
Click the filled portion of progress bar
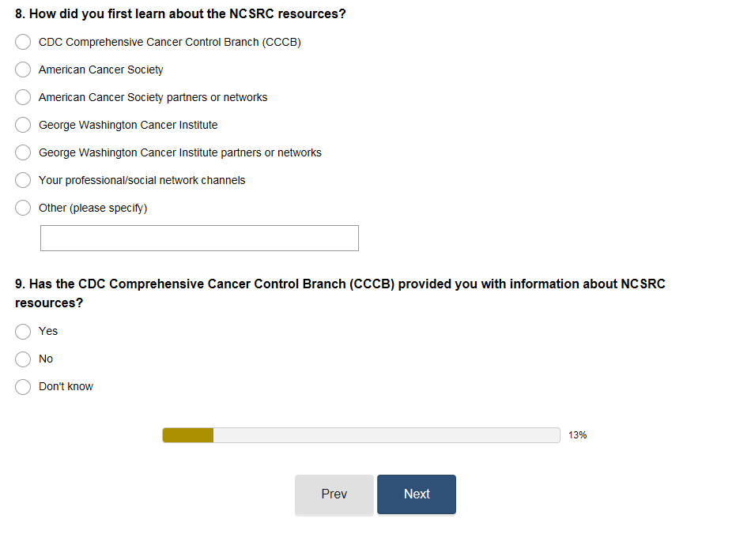coord(188,435)
